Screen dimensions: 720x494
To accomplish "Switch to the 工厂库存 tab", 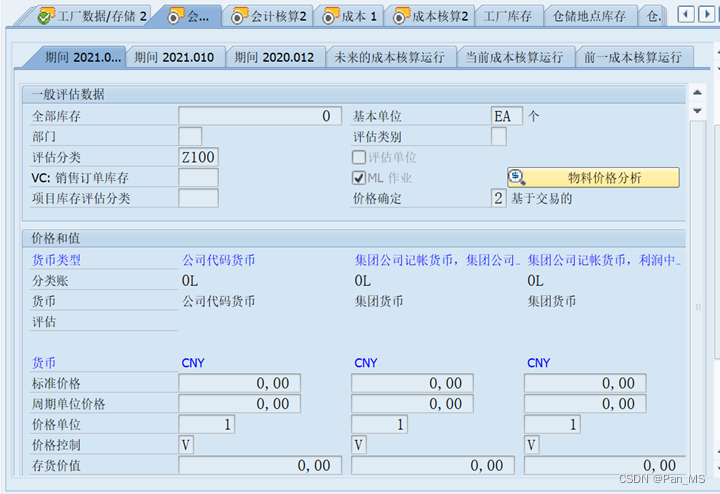I will 507,17.
